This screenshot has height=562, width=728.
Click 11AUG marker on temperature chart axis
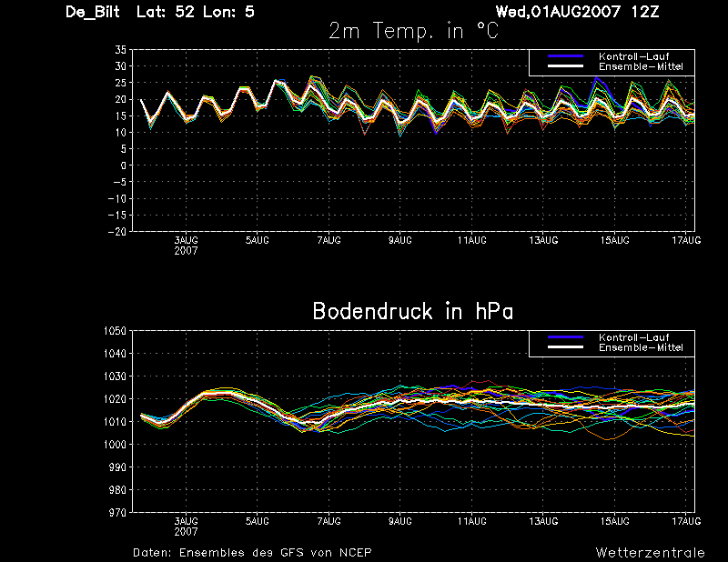coord(471,240)
